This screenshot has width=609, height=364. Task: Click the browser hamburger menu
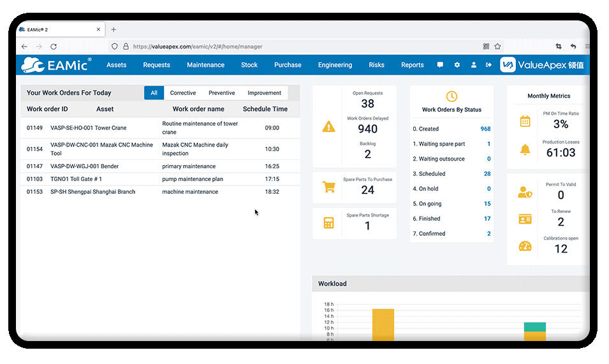[x=587, y=47]
